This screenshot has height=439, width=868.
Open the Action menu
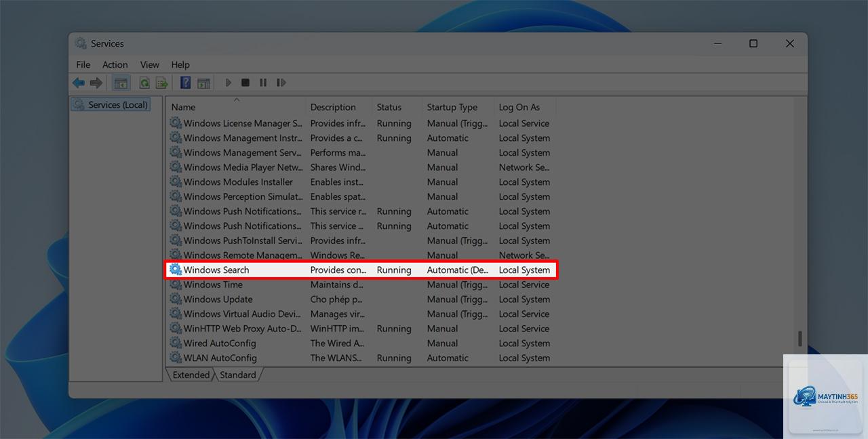115,64
